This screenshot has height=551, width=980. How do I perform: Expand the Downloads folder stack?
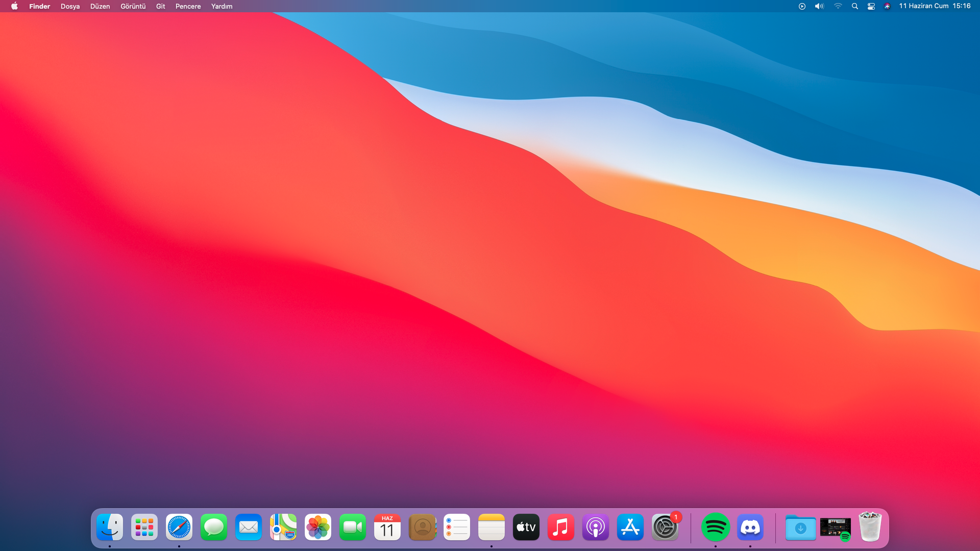pos(800,528)
